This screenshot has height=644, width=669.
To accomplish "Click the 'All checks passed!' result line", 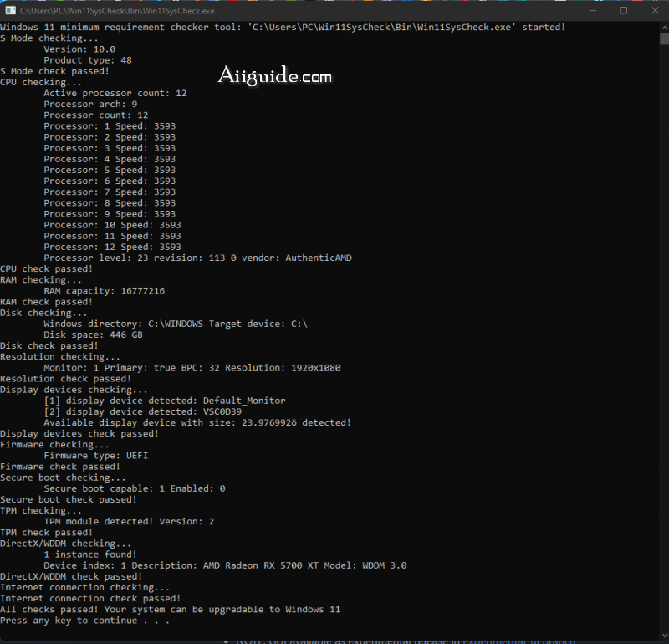I will pyautogui.click(x=171, y=610).
